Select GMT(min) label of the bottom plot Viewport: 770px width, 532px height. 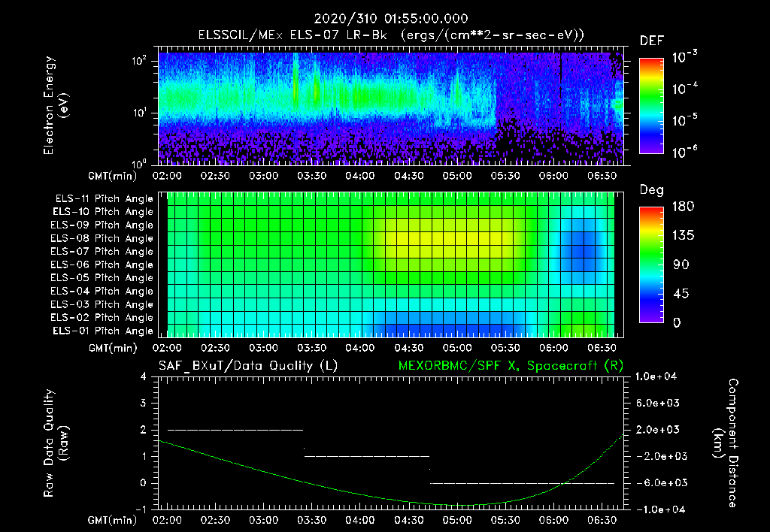coord(113,521)
